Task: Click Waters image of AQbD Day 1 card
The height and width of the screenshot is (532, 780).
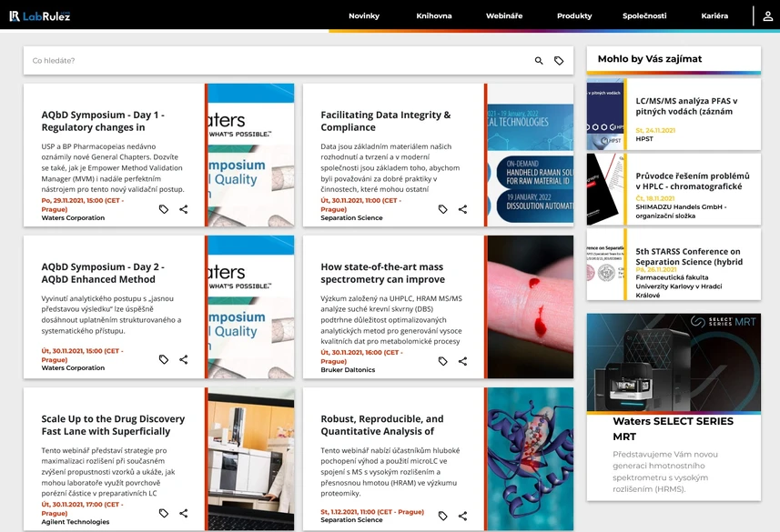Action: (251, 156)
